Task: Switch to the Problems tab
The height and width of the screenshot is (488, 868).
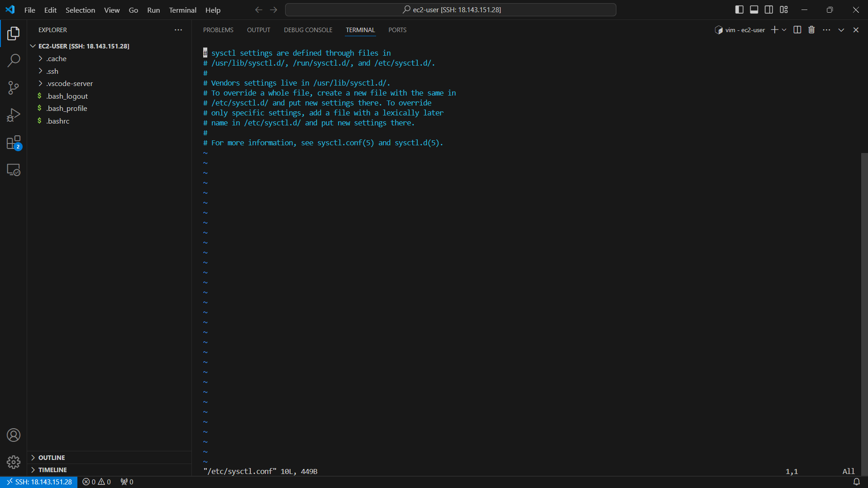Action: [218, 30]
